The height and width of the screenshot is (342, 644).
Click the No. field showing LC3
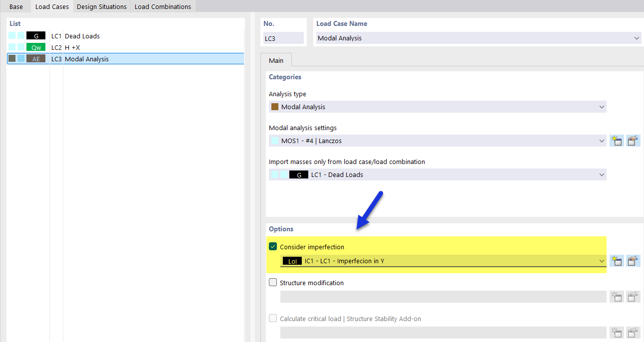tap(283, 38)
